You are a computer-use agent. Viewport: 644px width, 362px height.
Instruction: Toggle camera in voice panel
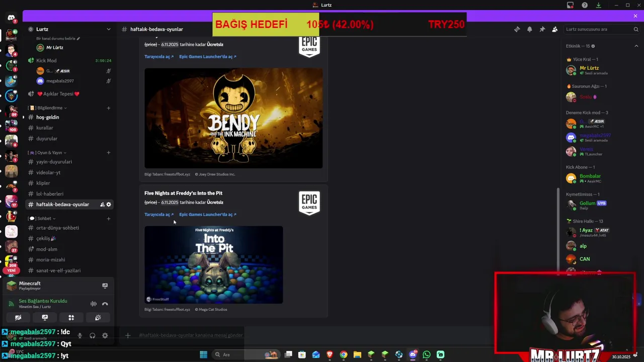click(18, 318)
